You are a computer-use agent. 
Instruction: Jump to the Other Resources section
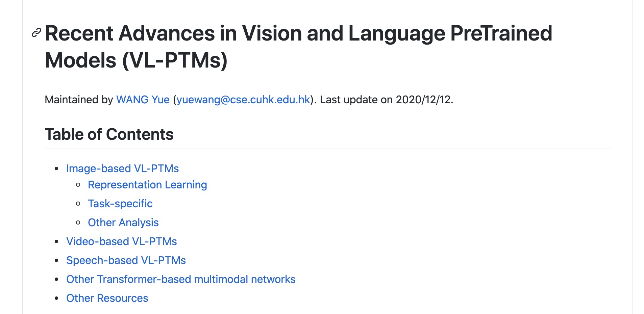107,298
